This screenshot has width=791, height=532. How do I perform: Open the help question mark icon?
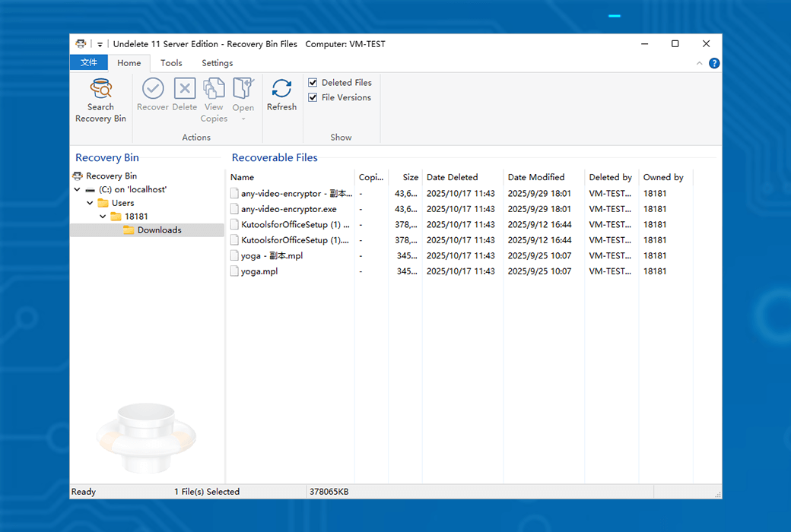pos(714,63)
